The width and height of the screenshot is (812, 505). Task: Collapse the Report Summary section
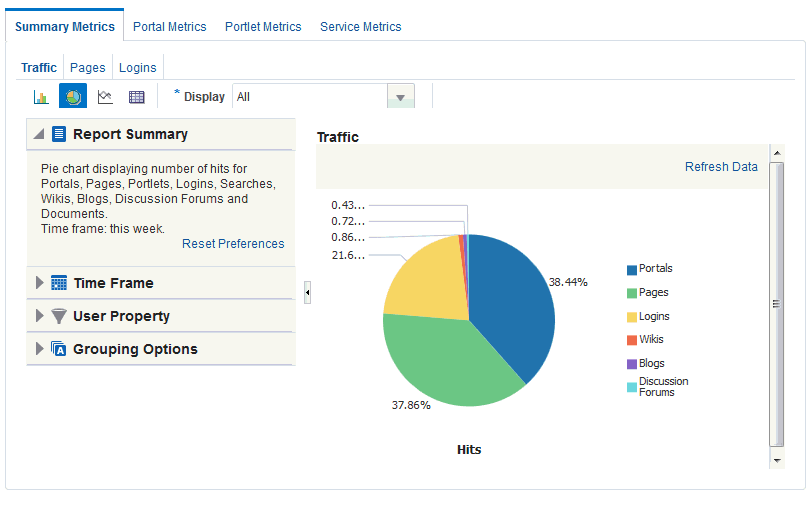(39, 134)
